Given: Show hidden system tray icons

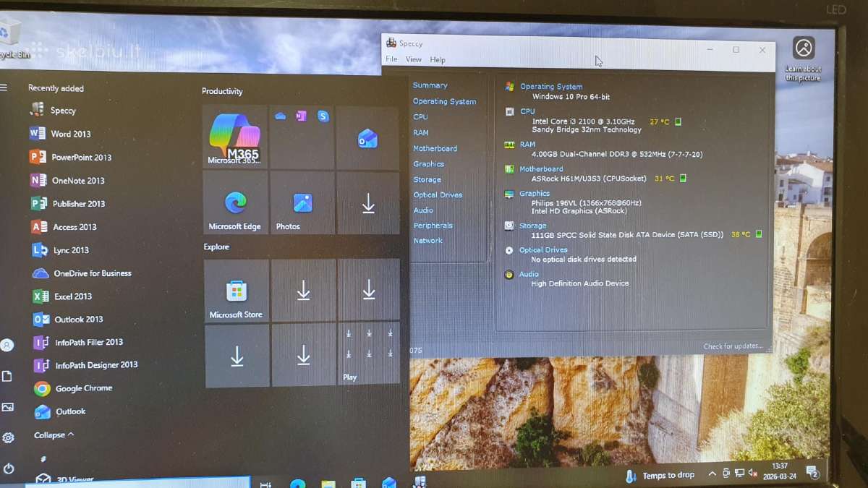Looking at the screenshot, I should [x=712, y=474].
